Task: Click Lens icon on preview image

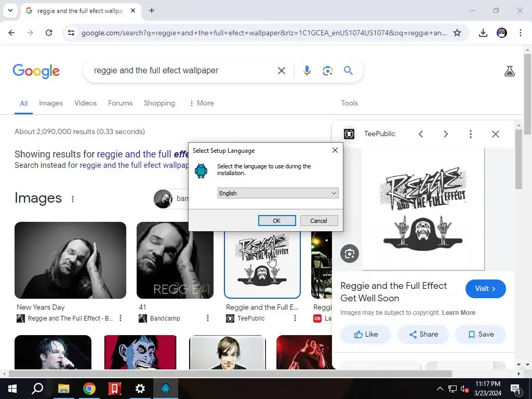Action: pos(350,254)
